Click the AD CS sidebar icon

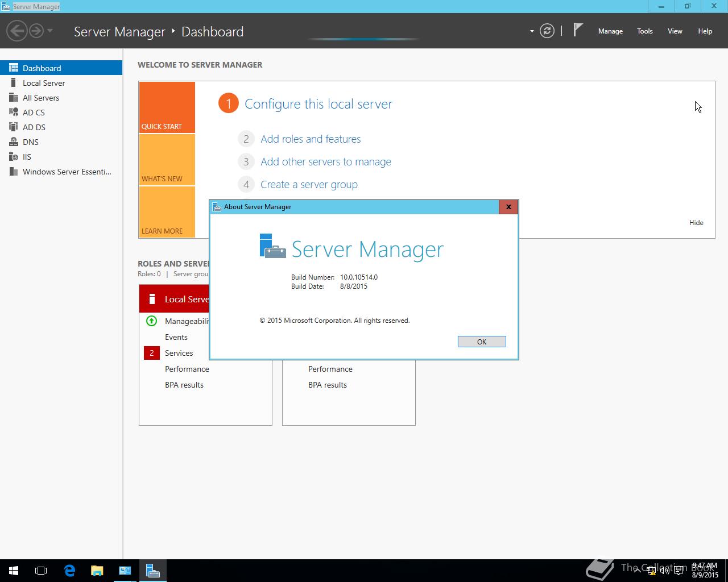point(14,112)
